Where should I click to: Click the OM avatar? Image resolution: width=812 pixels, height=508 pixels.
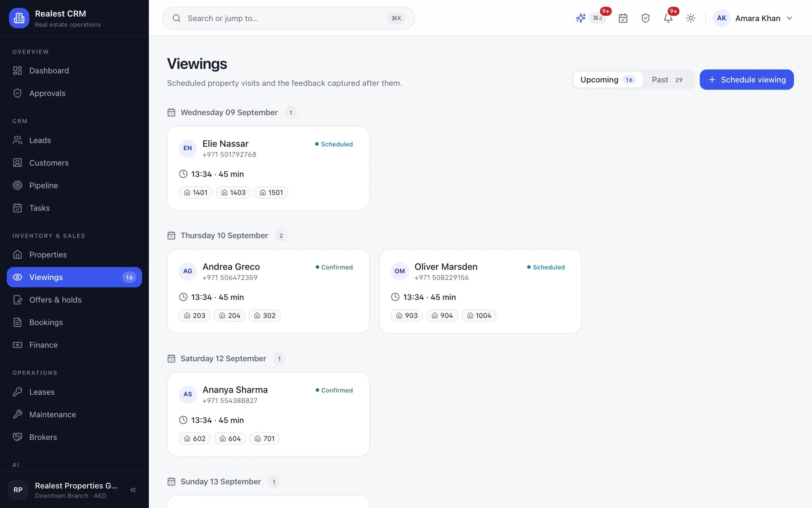[400, 271]
